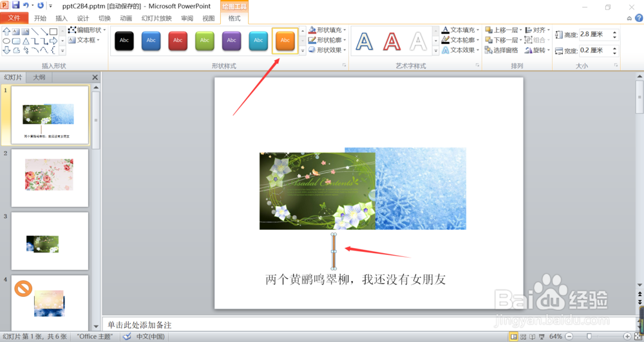Click the 宽度 width input field
The width and height of the screenshot is (644, 342).
(595, 50)
